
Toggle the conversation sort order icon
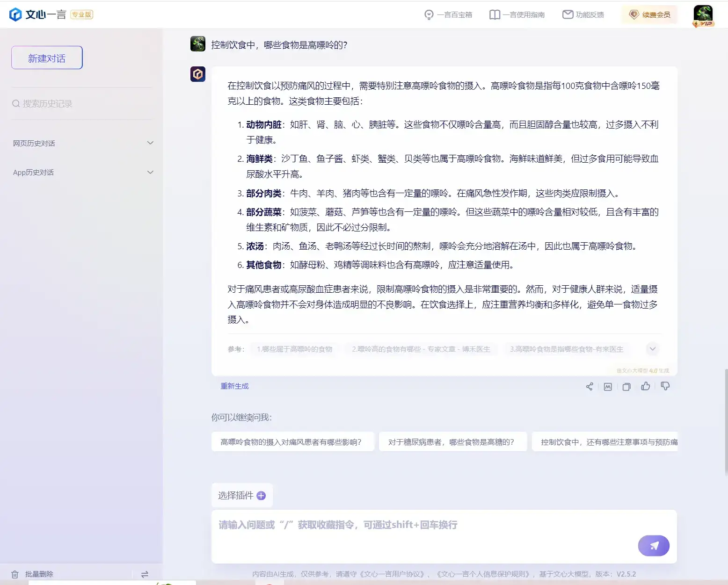click(x=145, y=574)
